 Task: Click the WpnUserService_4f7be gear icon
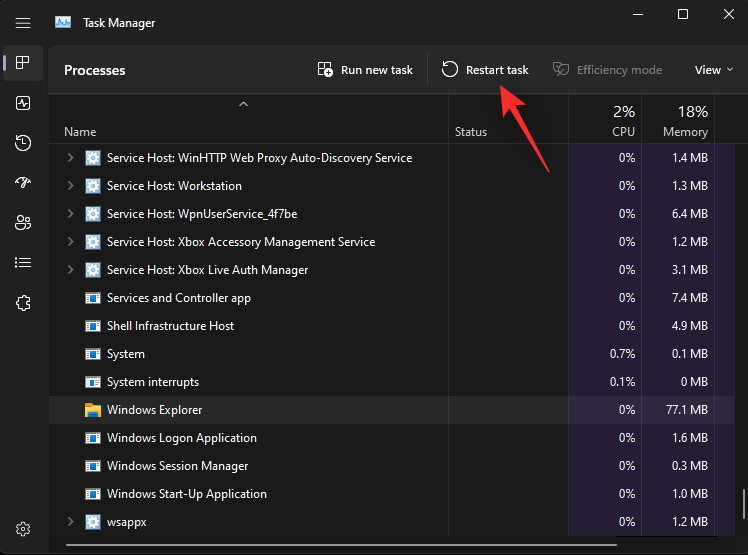click(93, 214)
